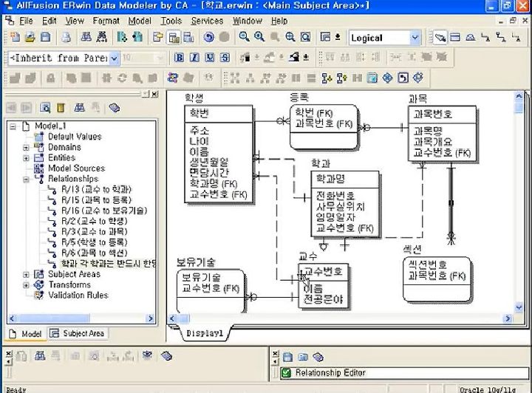Select Default Values in model tree
Screen dimensions: 532x393
(x=75, y=137)
